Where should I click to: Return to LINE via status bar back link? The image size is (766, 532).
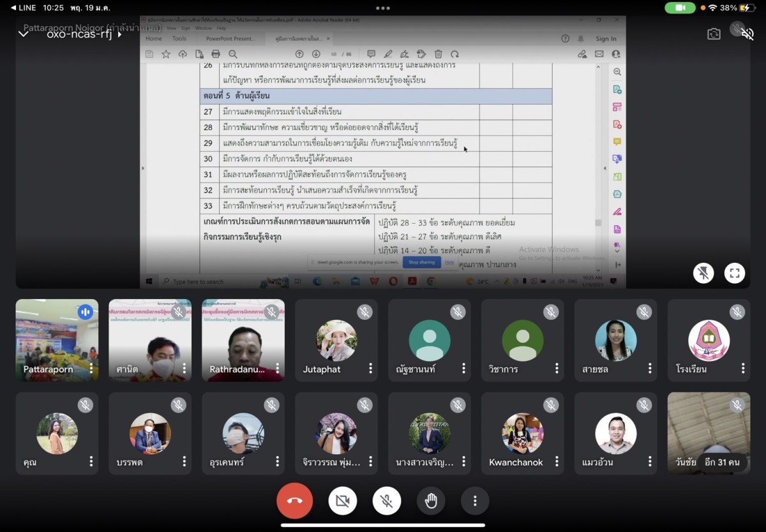tap(24, 8)
